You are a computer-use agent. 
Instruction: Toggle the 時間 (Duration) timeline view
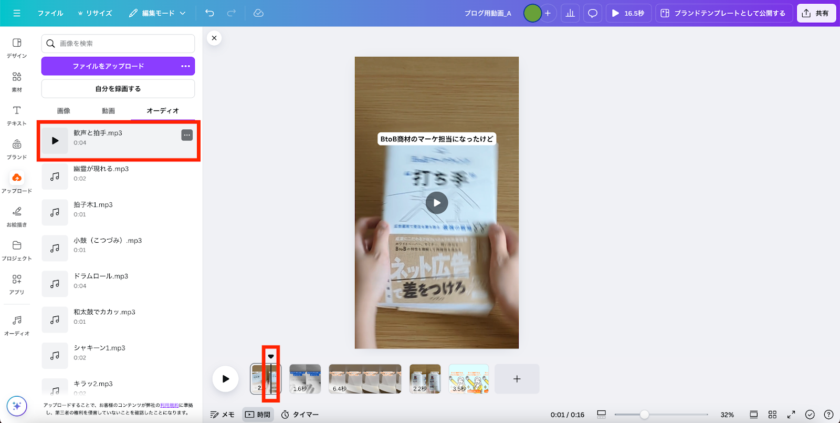257,414
